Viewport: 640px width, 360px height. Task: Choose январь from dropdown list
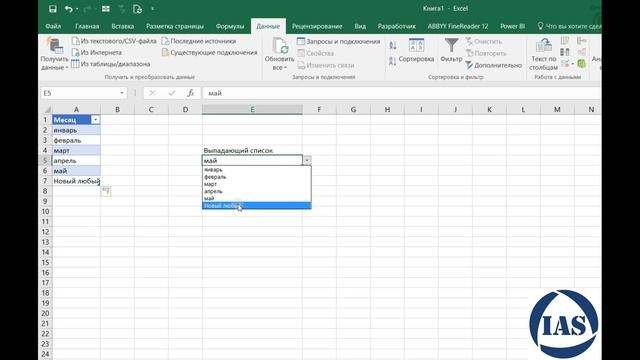pos(257,169)
